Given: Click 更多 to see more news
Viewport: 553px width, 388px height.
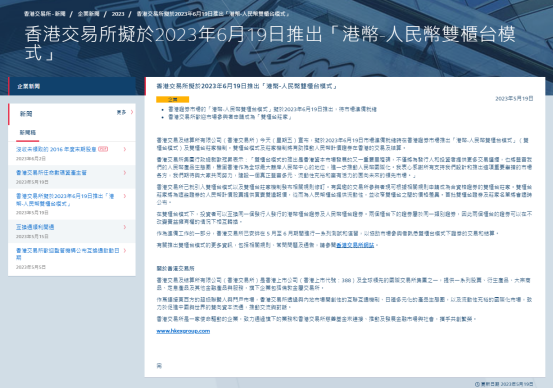Looking at the screenshot, I should pos(121,112).
